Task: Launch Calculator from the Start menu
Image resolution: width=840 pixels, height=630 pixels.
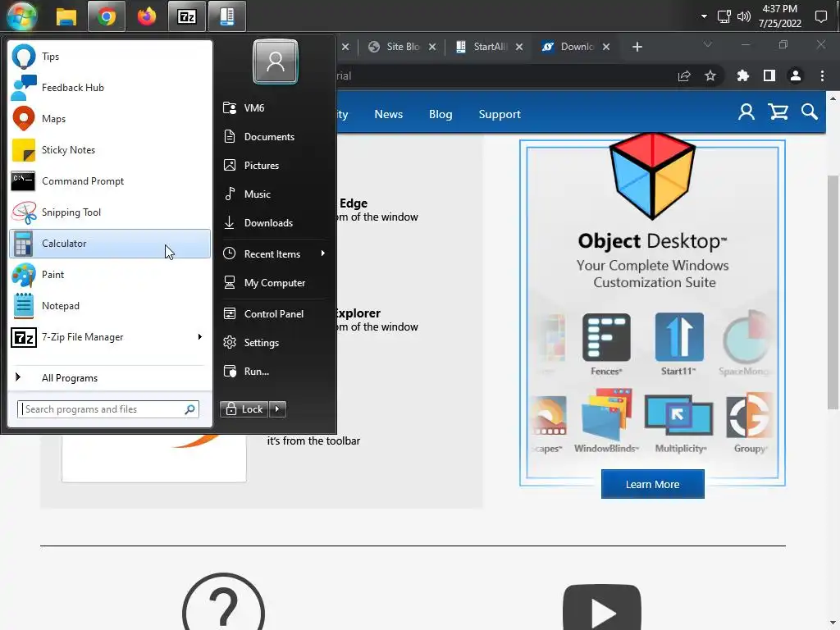Action: 110,243
